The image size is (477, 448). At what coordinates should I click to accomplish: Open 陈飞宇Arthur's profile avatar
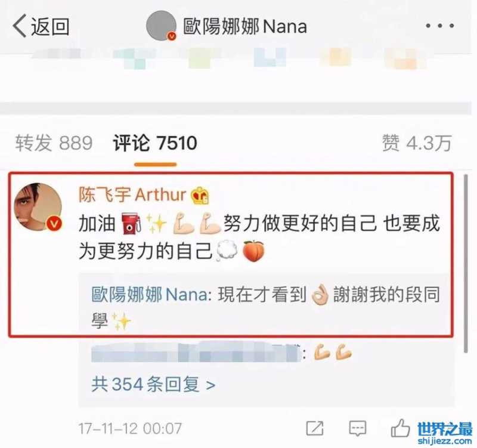38,206
